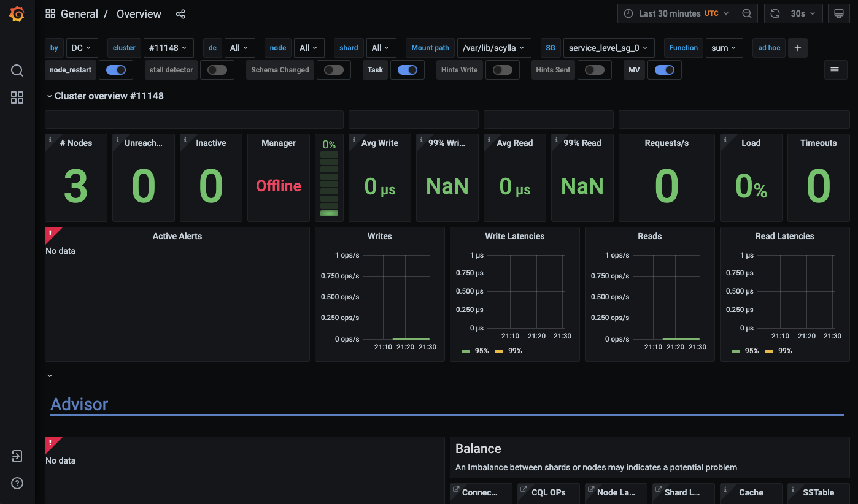858x504 pixels.
Task: Add an ad hoc filter with plus button
Action: point(797,48)
